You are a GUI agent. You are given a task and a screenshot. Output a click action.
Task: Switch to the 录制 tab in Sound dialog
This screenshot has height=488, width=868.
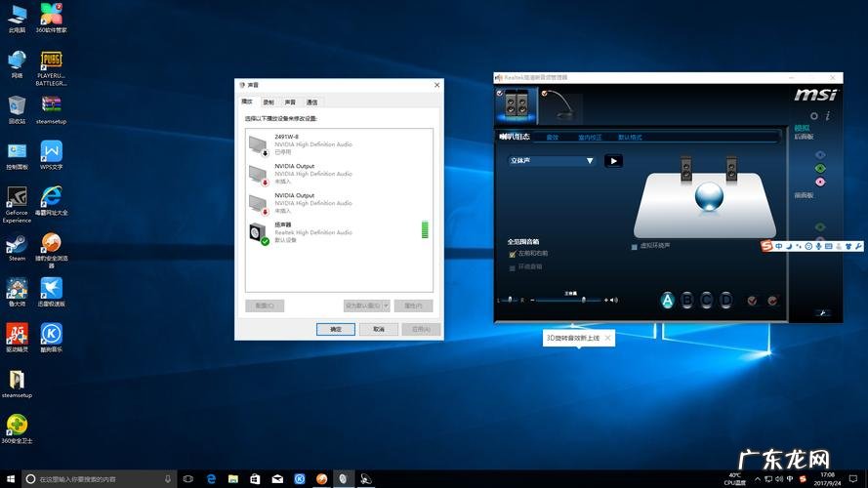(x=269, y=102)
